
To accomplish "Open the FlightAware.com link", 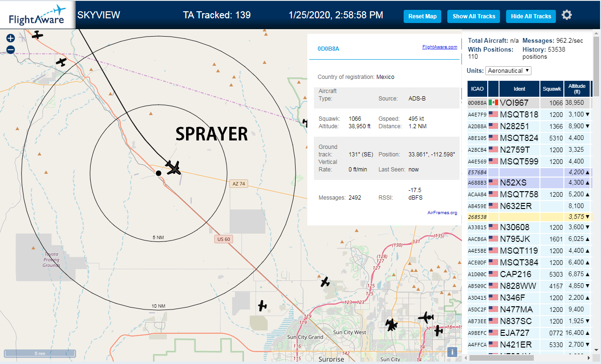I will coord(440,47).
